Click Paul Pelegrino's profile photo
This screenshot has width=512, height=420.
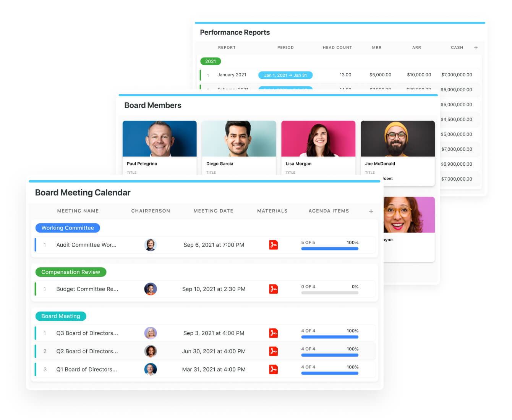[159, 138]
